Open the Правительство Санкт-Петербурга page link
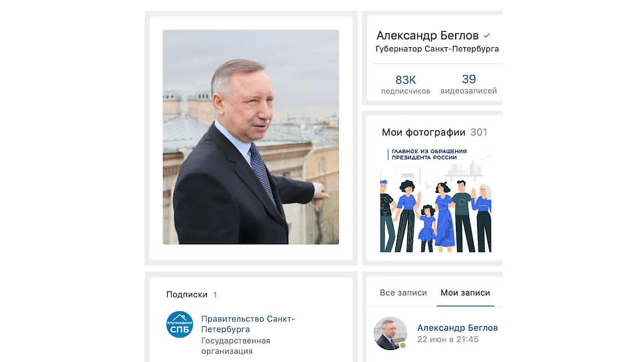 [248, 324]
